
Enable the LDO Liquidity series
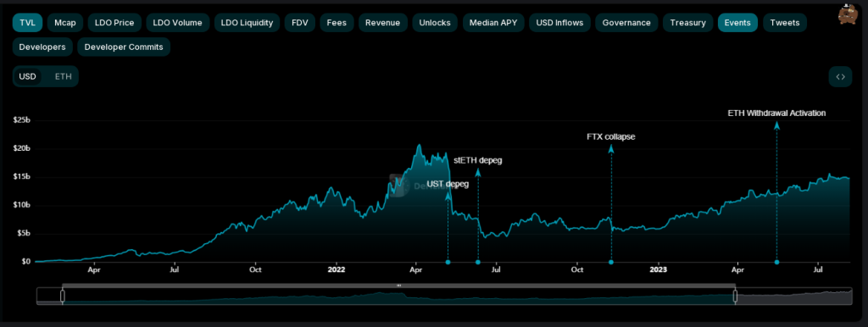click(247, 23)
